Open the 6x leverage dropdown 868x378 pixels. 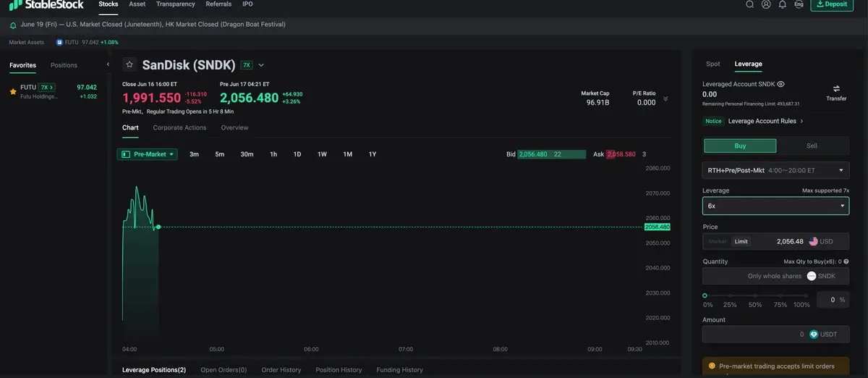point(775,206)
